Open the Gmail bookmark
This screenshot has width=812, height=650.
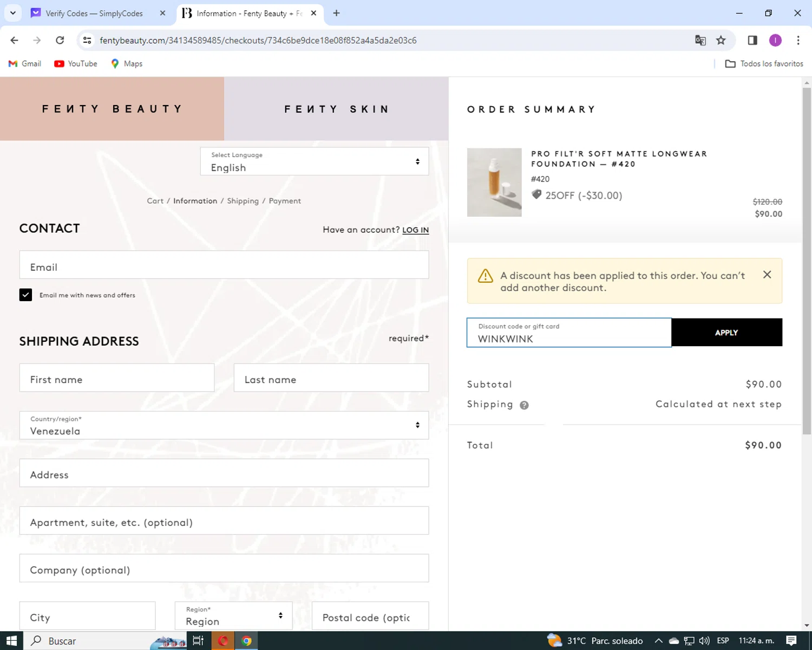(x=25, y=63)
